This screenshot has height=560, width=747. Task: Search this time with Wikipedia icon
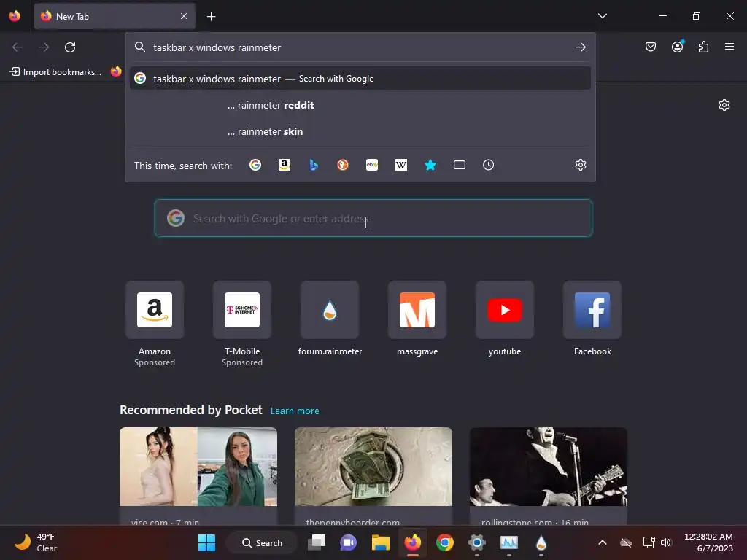click(x=401, y=166)
